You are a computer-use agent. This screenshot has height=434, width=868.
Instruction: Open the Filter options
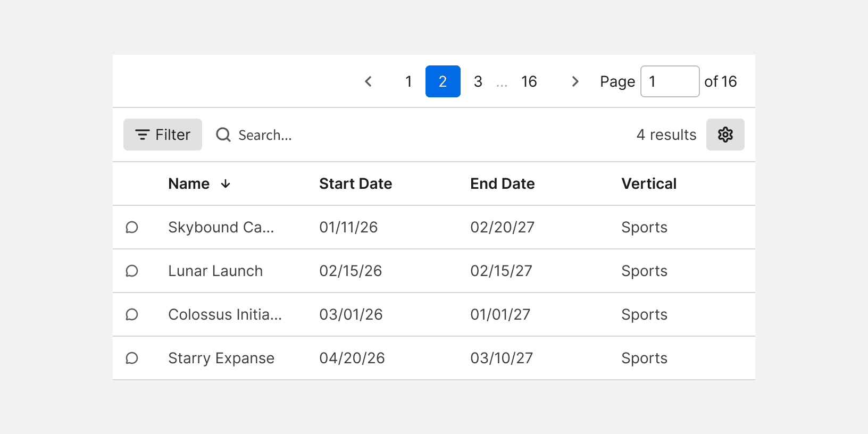click(163, 135)
